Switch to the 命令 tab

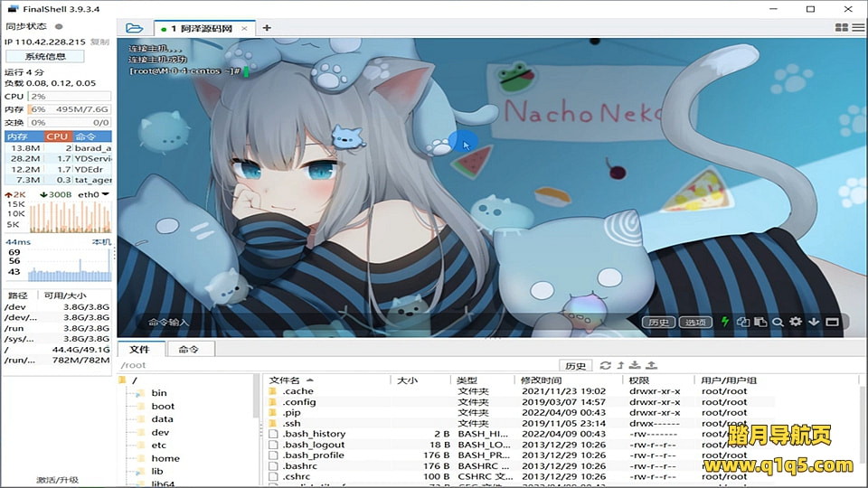click(189, 349)
